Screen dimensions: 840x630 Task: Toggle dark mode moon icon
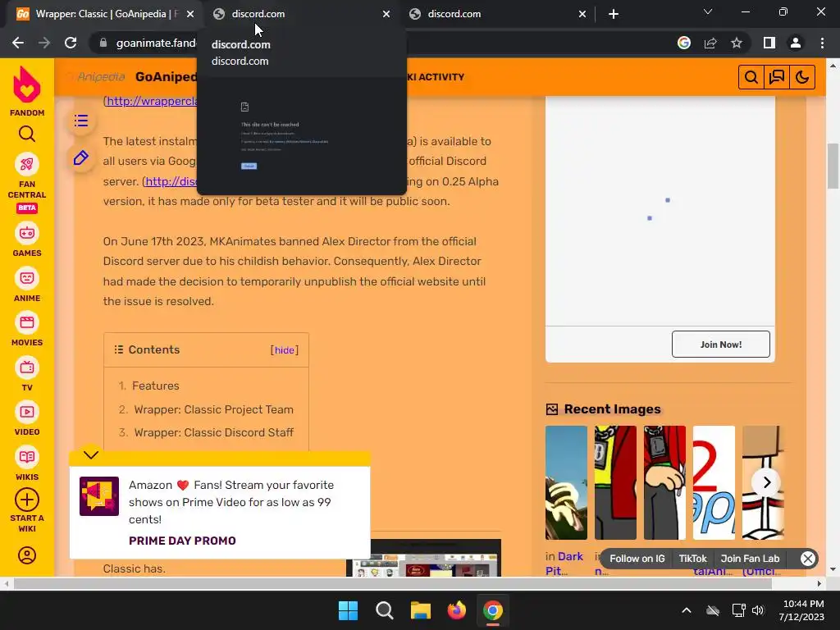802,77
